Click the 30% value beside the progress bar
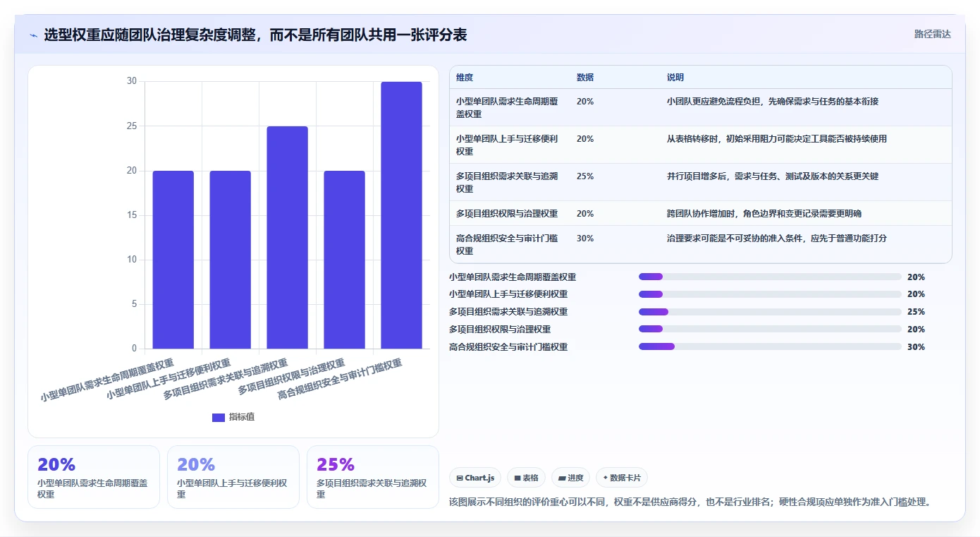 coord(916,347)
